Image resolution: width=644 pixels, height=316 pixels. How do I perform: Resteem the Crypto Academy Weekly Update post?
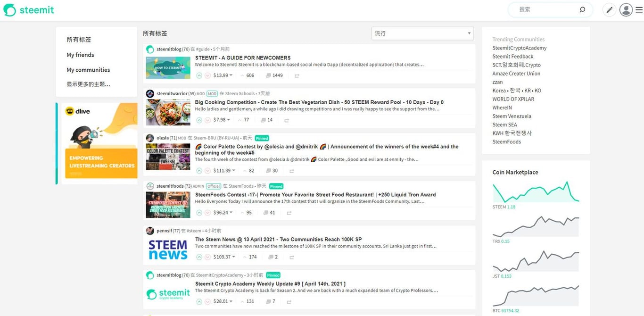point(289,302)
